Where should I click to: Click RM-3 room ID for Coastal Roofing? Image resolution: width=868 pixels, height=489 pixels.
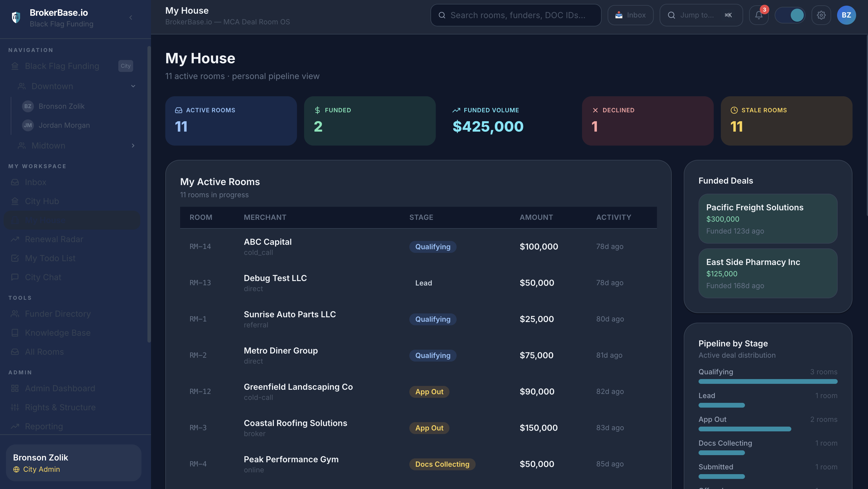tap(198, 428)
